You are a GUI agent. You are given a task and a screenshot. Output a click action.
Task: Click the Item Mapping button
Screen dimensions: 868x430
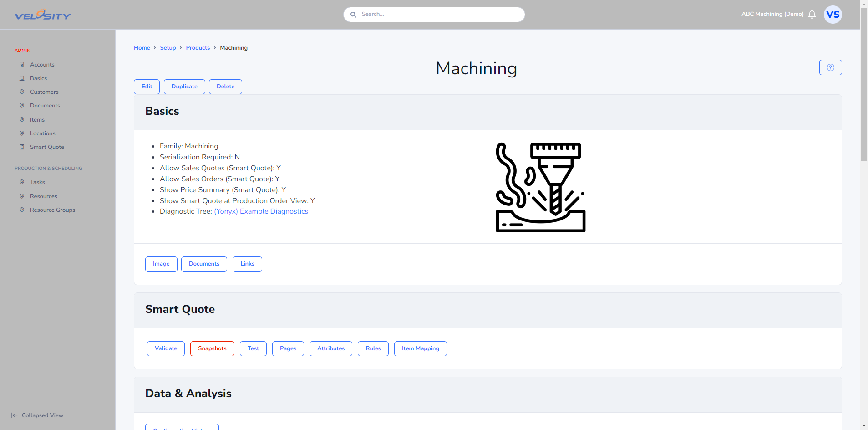pyautogui.click(x=421, y=348)
